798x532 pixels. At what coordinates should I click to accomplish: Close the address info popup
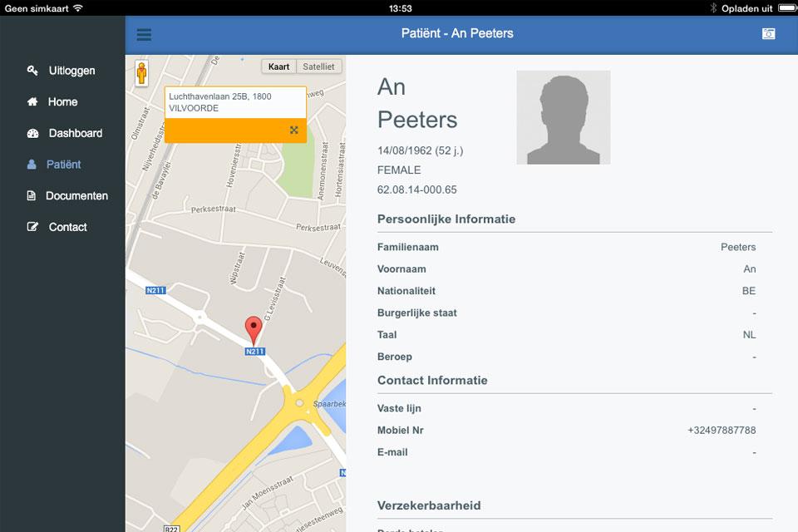(x=294, y=130)
